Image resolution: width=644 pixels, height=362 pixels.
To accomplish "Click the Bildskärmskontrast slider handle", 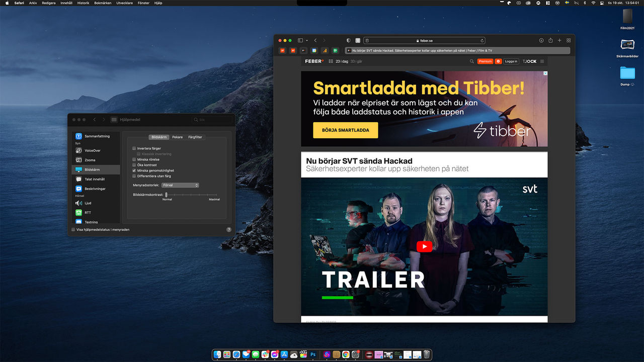I will click(x=167, y=195).
